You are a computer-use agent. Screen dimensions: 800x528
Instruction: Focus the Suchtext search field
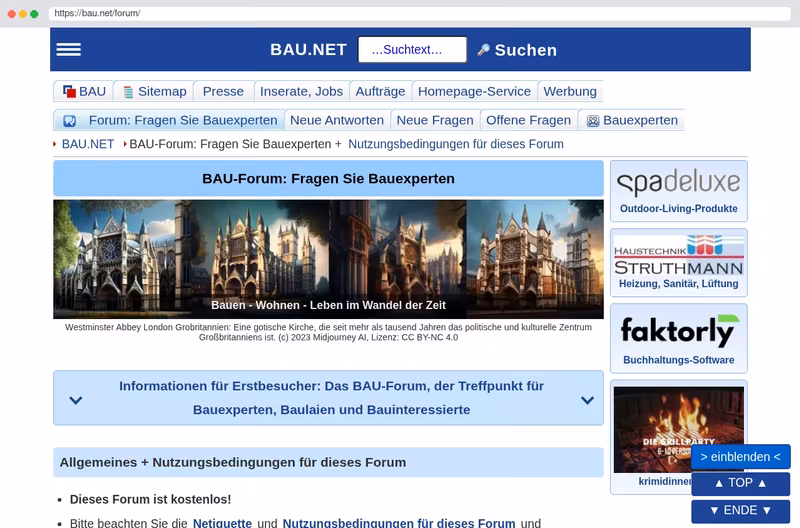(x=412, y=49)
